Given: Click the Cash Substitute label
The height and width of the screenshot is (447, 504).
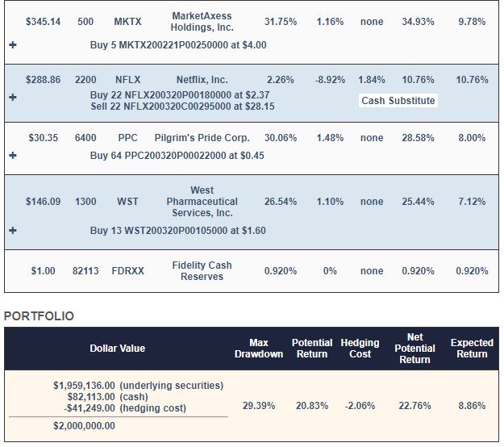Looking at the screenshot, I should [398, 101].
